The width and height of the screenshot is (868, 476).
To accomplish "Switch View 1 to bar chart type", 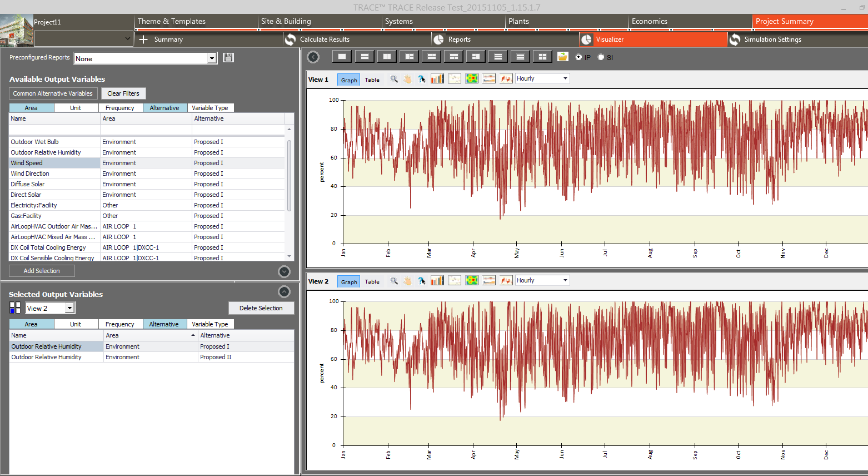I will click(437, 79).
